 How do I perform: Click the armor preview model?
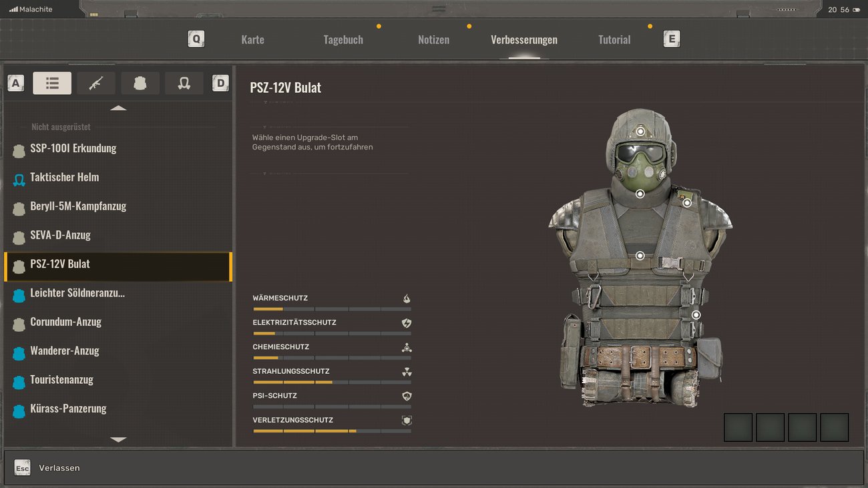click(640, 258)
